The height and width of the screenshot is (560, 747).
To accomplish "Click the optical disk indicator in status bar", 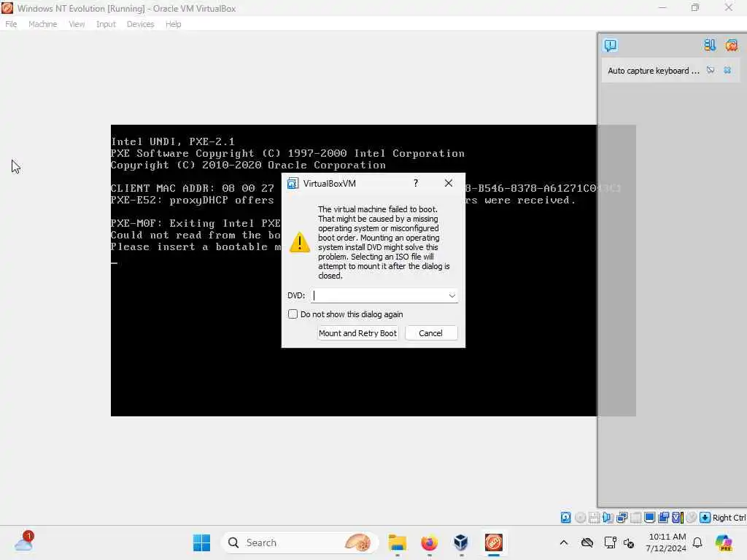I will (580, 518).
